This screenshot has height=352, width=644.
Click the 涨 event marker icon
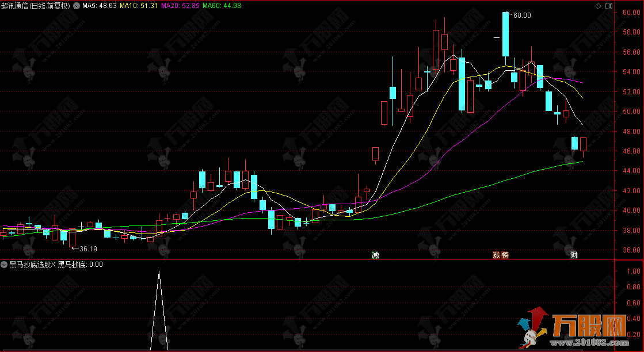coord(496,255)
